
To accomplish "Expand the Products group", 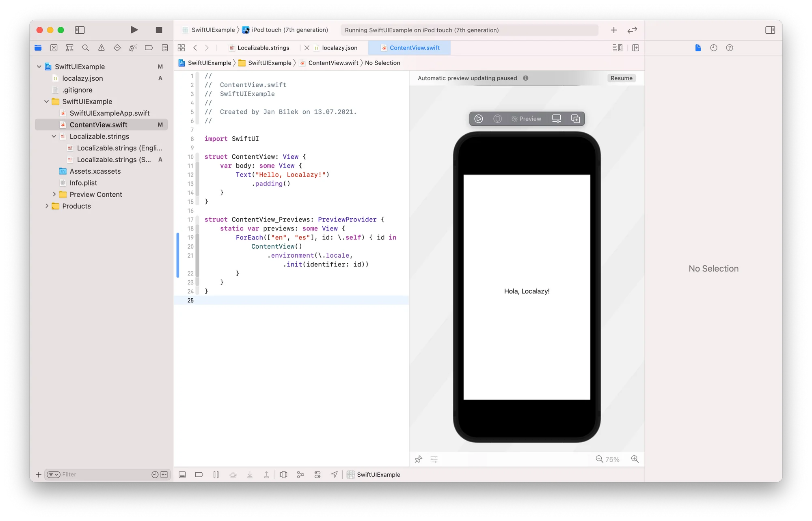I will [x=48, y=206].
